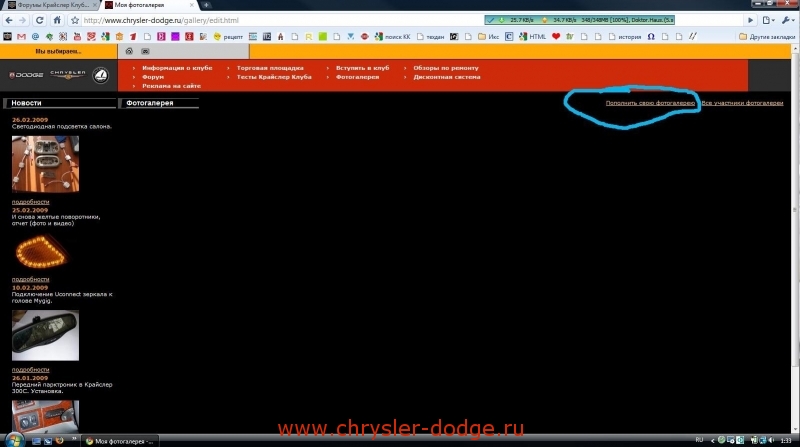Click 'Пополнить свою фотогалерею' link
800x447 pixels.
650,103
